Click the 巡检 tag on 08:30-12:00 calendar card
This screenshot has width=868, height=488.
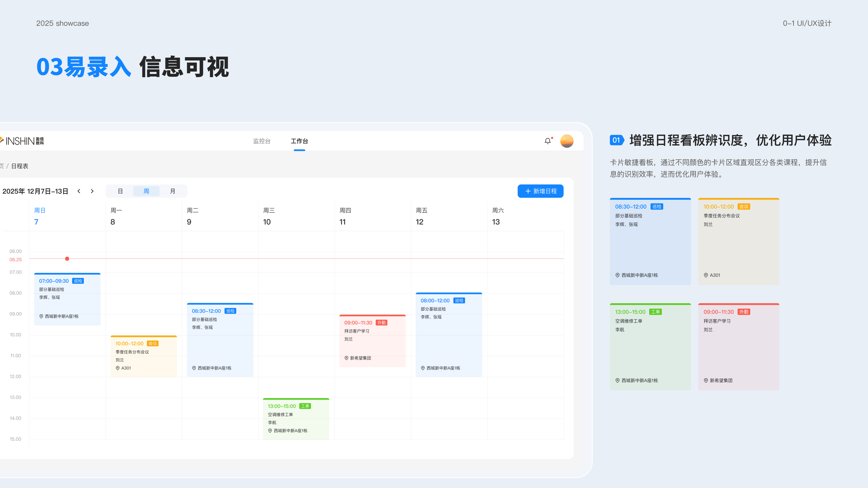pyautogui.click(x=230, y=311)
